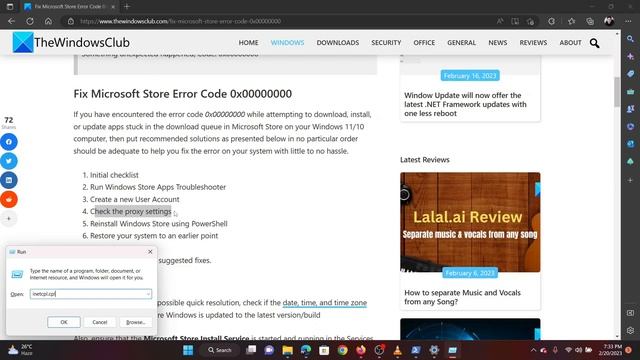
Task: Click the Read aloud icon in address bar
Action: point(500,21)
